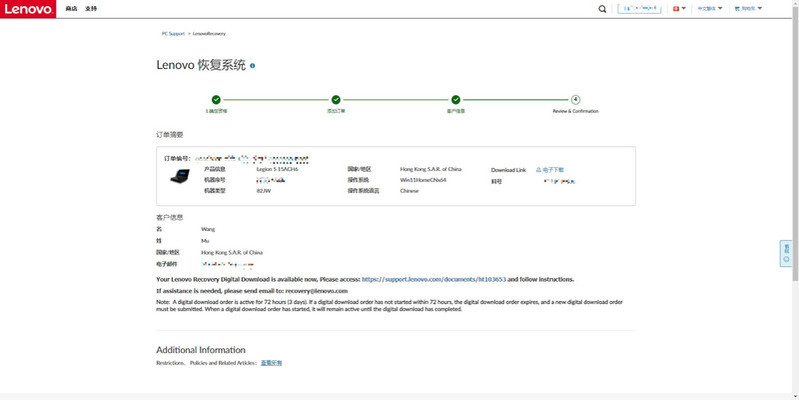Open the feedback tab on right edge
Viewport: 799px width, 400px height.
[787, 253]
